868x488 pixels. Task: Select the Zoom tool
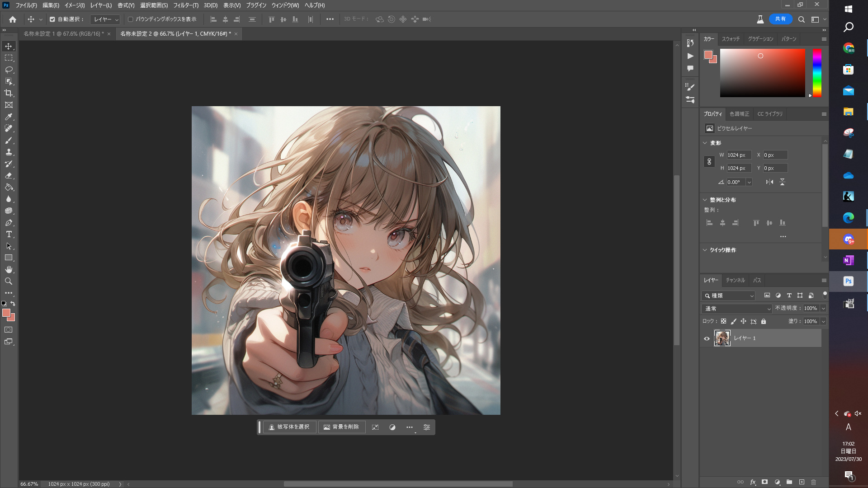pyautogui.click(x=9, y=281)
